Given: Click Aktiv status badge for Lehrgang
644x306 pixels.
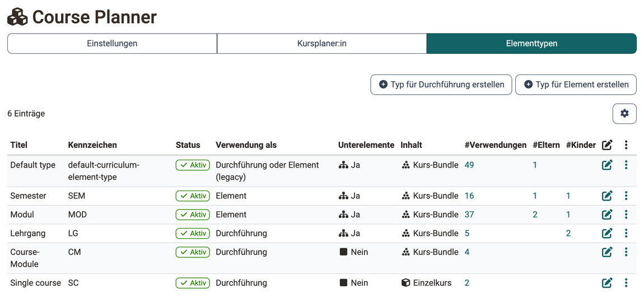Looking at the screenshot, I should tap(193, 233).
